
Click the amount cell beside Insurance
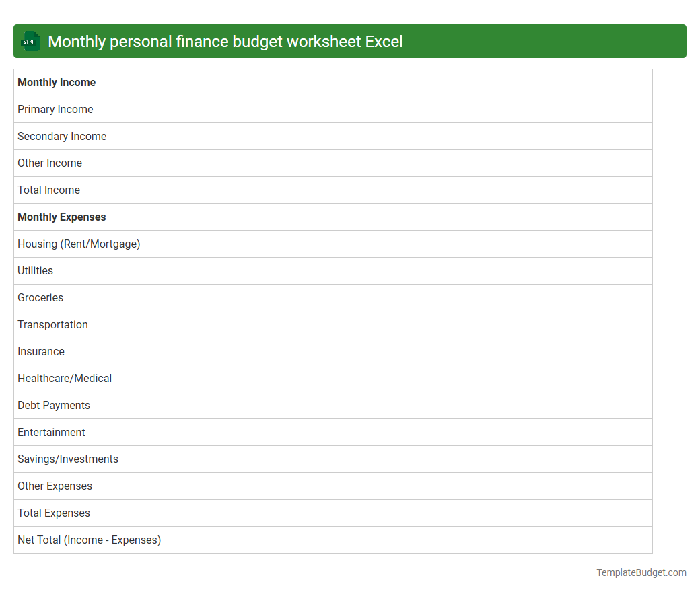[637, 351]
